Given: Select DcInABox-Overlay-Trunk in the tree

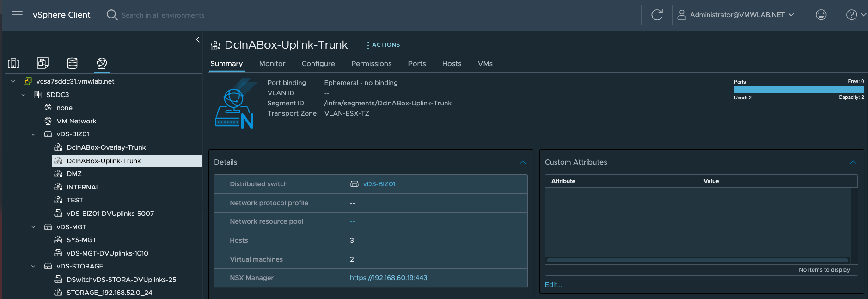Looking at the screenshot, I should click(x=106, y=147).
